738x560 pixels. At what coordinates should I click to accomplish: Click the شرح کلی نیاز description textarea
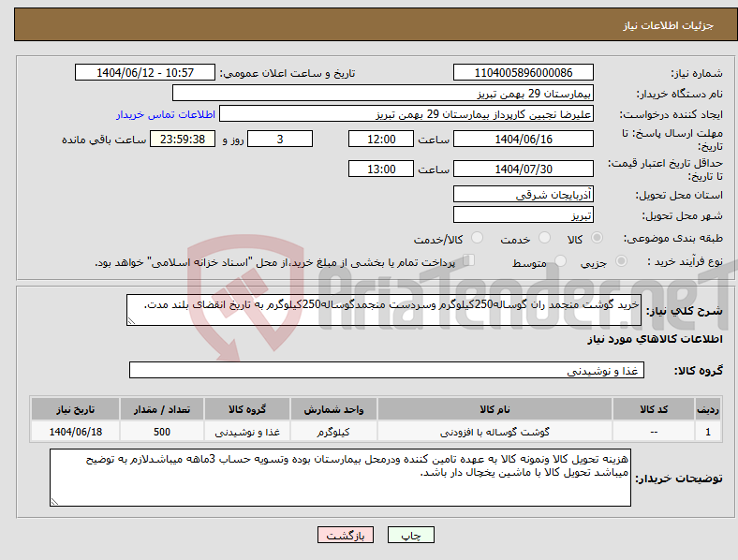(384, 310)
